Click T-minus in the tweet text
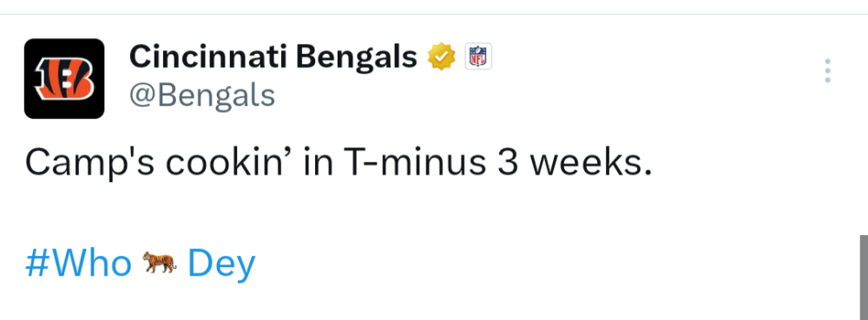868x320 pixels. [x=415, y=162]
